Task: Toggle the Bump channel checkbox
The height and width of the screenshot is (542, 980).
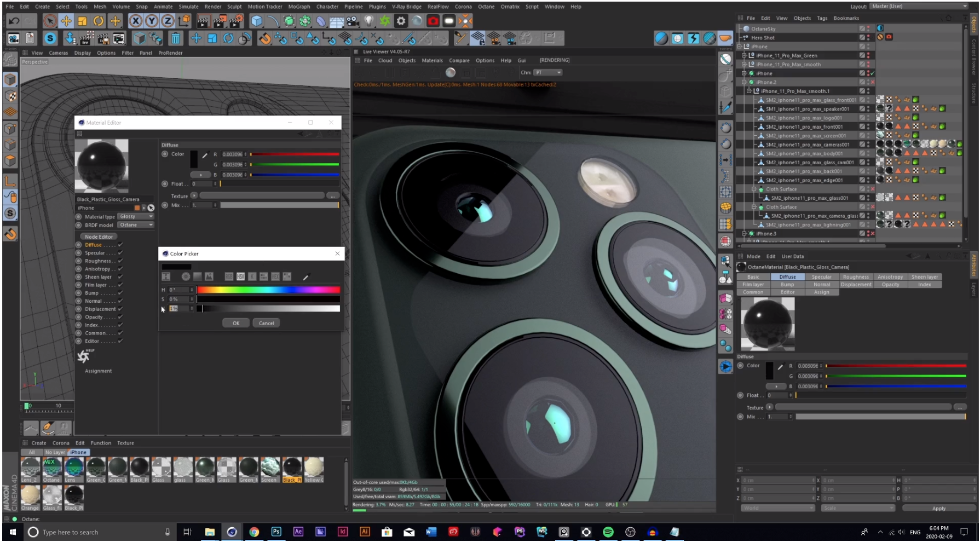Action: tap(120, 293)
